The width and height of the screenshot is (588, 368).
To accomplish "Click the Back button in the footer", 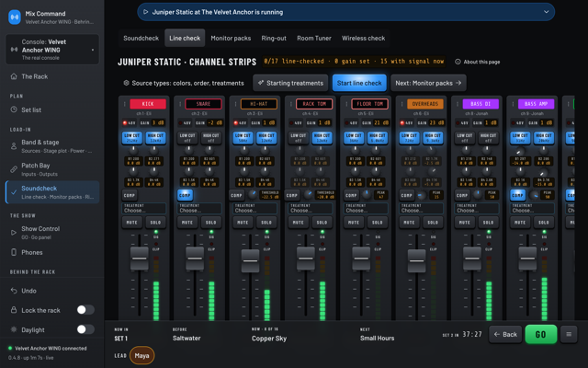I will (505, 334).
